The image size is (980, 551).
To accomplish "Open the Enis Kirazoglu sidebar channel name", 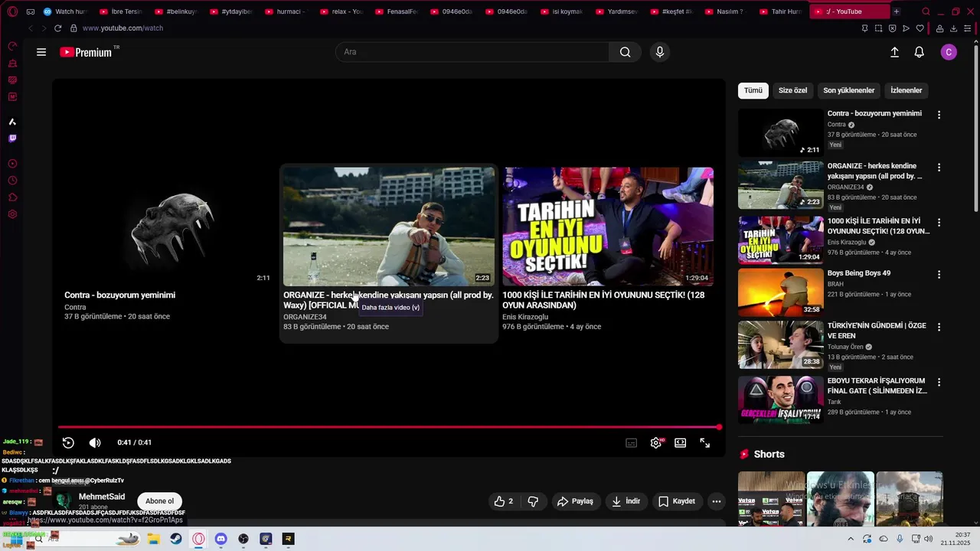I will point(847,243).
